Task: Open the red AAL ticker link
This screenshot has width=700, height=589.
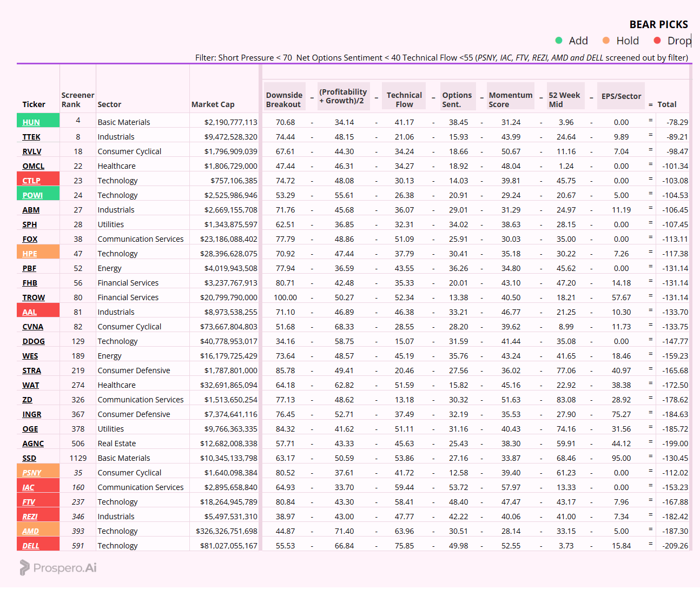Action: 30,312
